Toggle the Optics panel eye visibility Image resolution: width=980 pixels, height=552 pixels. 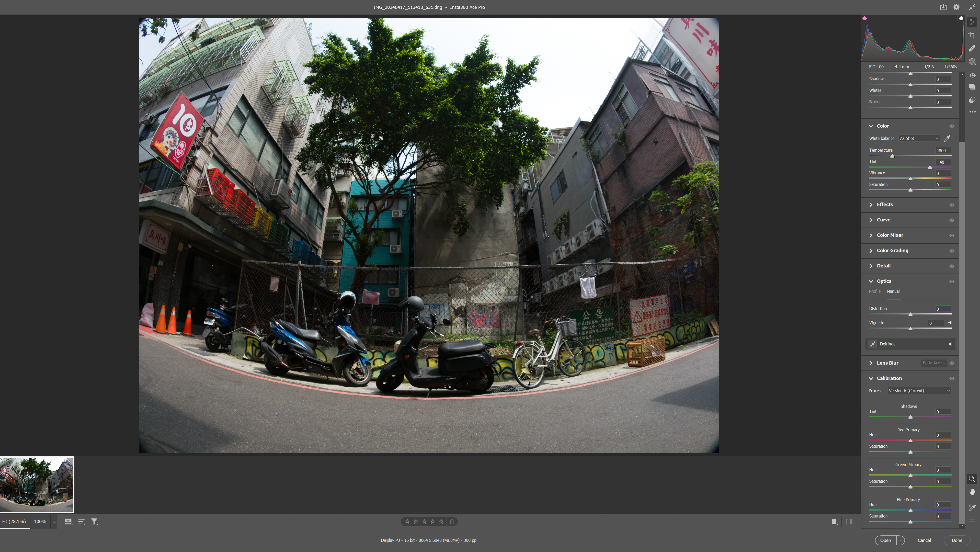(951, 281)
